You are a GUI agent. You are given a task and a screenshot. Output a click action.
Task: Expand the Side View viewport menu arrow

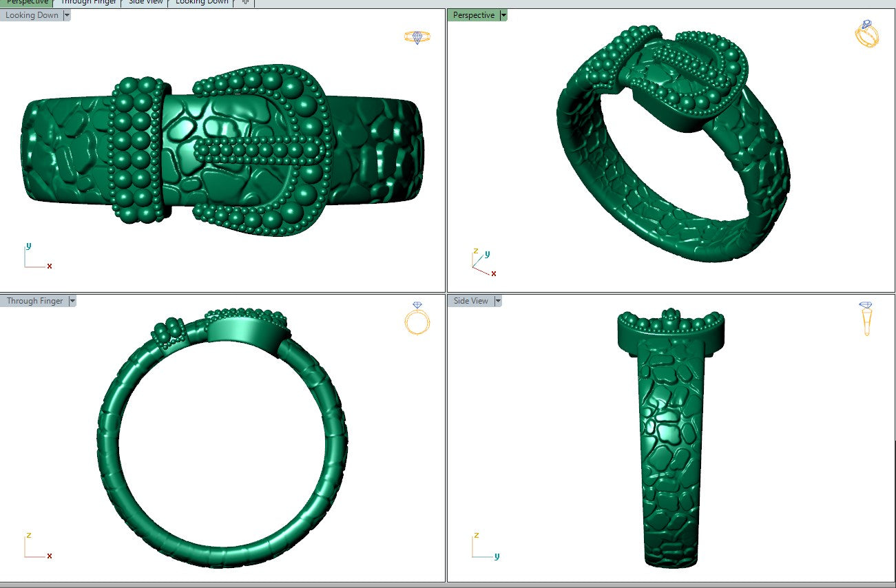(x=497, y=301)
